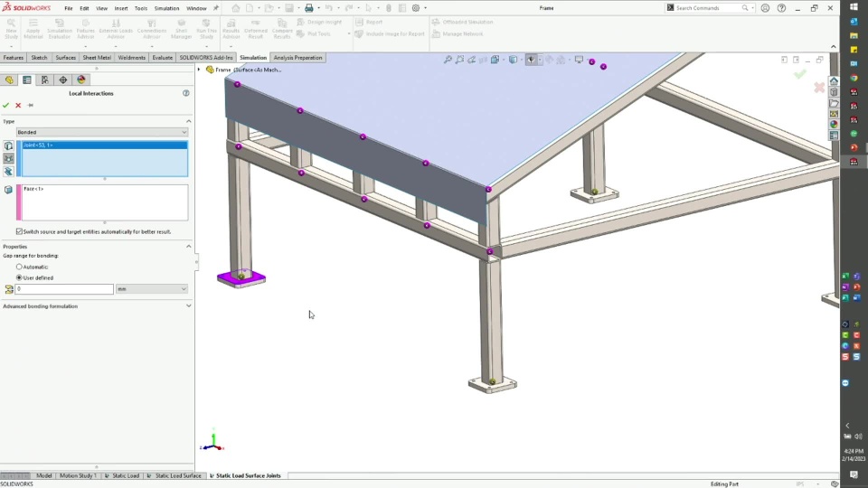The width and height of the screenshot is (868, 488).
Task: Switch to Static Load Surface study tab
Action: (x=175, y=476)
